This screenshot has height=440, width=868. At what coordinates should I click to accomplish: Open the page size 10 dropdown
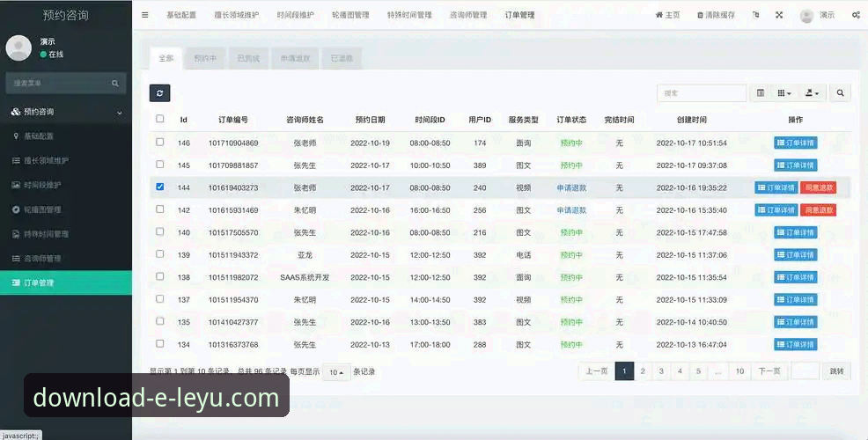pyautogui.click(x=336, y=372)
